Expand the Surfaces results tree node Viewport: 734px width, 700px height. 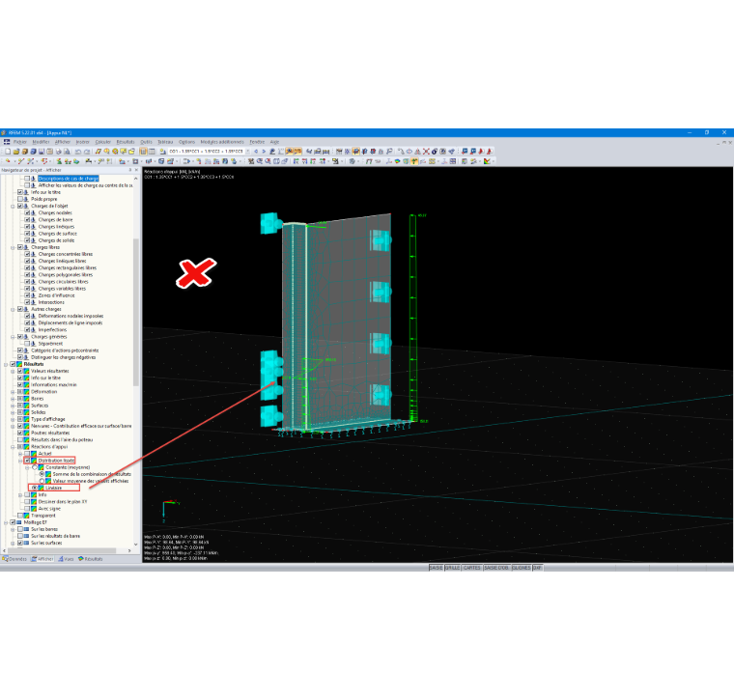click(14, 406)
